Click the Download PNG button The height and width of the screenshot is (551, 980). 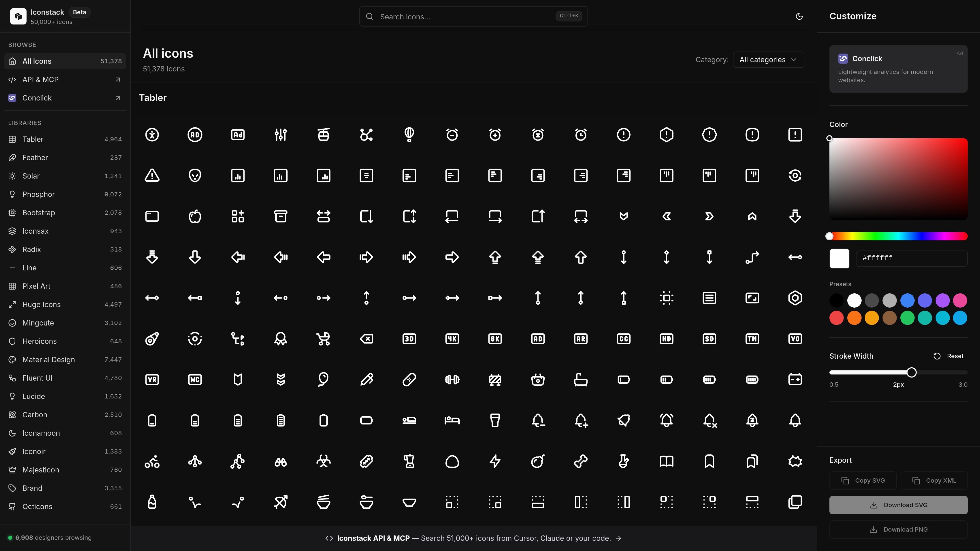[x=898, y=529]
